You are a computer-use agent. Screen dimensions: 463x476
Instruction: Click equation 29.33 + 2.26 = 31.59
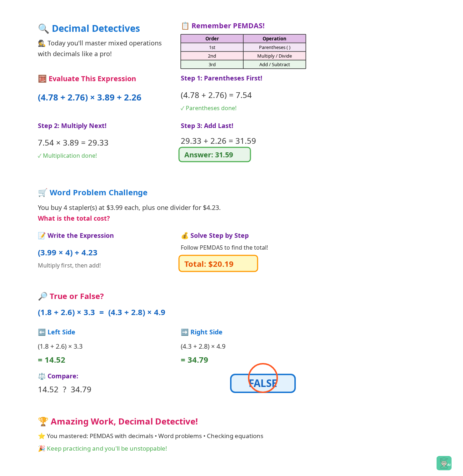tap(218, 141)
